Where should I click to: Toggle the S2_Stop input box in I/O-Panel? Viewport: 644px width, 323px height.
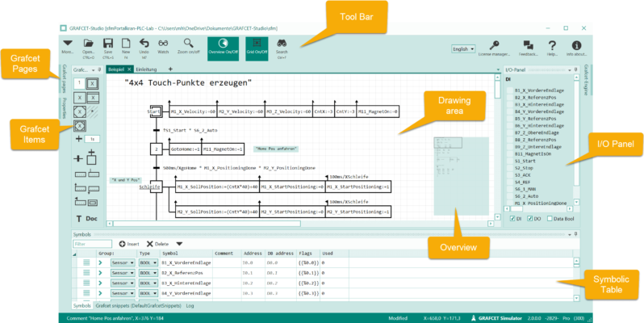(510, 168)
